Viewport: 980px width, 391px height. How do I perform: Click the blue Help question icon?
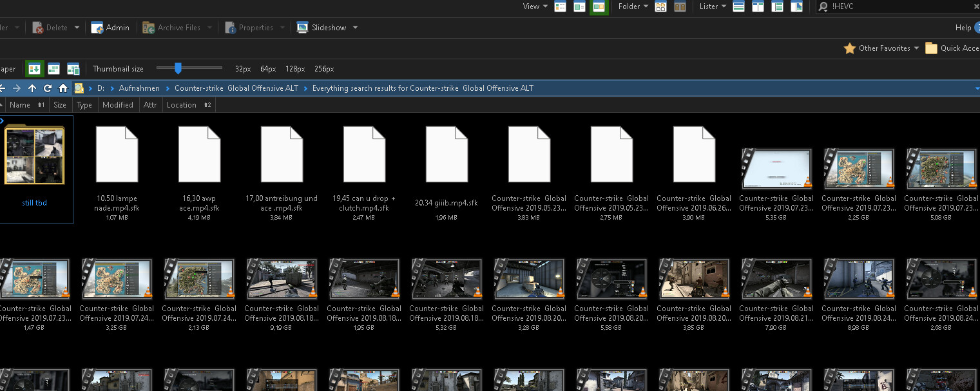tap(977, 28)
